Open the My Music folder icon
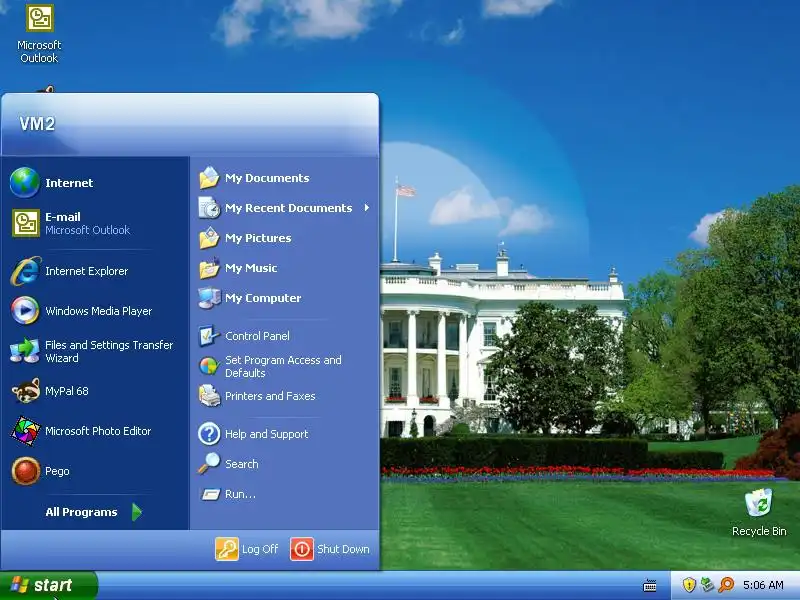Screen dimensions: 800x600 pos(209,268)
